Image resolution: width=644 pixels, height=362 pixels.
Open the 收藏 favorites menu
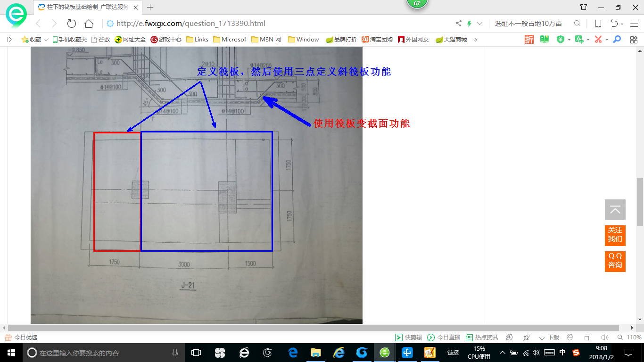click(x=32, y=40)
